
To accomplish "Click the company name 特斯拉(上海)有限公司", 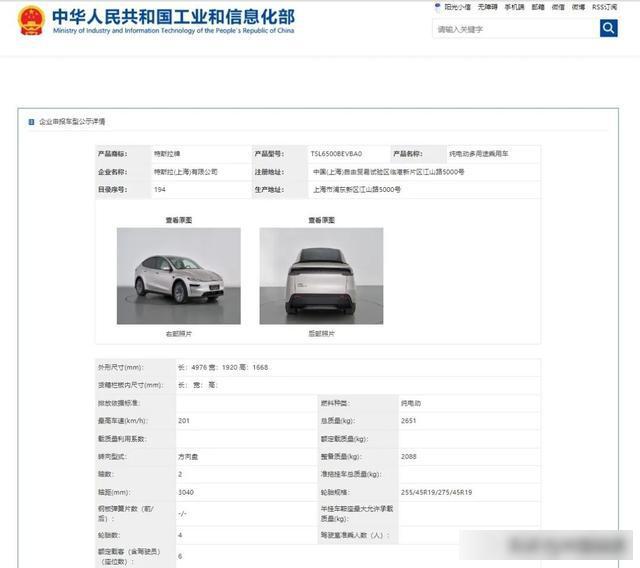I will (186, 172).
